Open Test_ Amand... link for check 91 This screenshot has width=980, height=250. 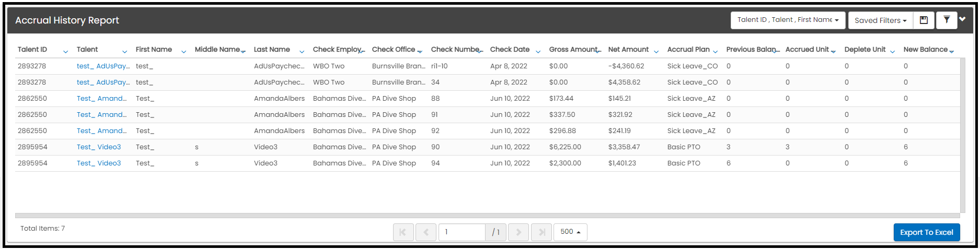coord(101,115)
